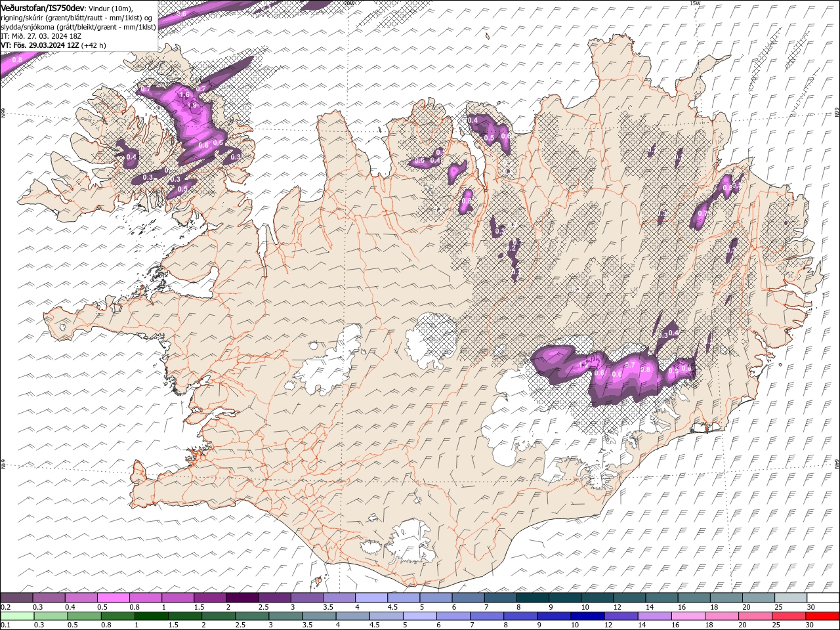Screen dimensions: 840x630
Task: Click the deep navy 10 swatch in the lower legend
Action: point(587,616)
